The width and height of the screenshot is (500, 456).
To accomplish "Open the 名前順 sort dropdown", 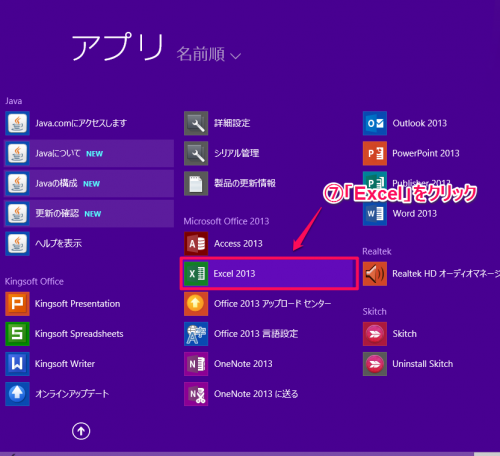I will (209, 54).
